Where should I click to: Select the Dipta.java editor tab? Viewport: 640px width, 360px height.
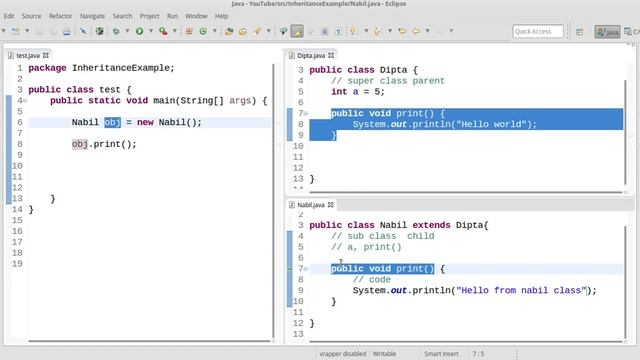(x=311, y=56)
